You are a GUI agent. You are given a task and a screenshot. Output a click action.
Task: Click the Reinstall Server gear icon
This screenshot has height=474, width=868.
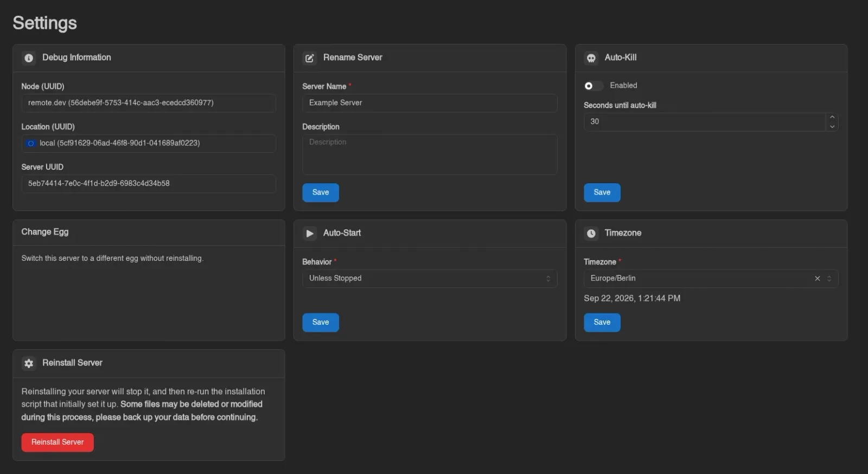(29, 363)
